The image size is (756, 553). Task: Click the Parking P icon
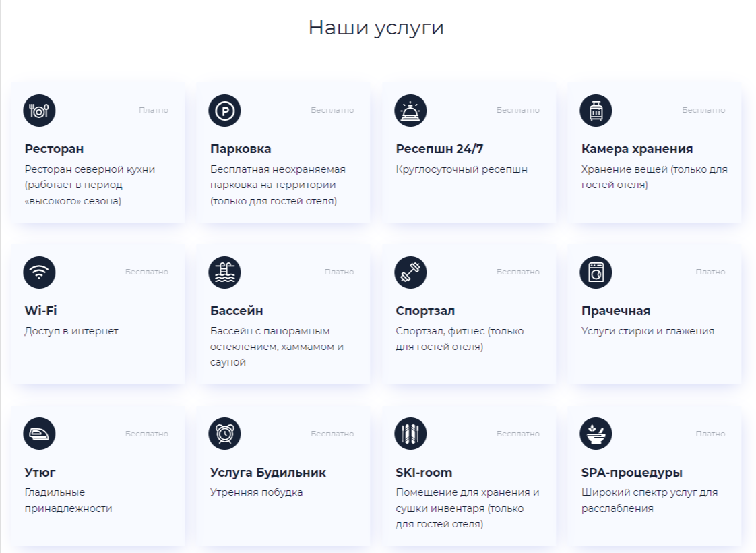click(x=224, y=111)
